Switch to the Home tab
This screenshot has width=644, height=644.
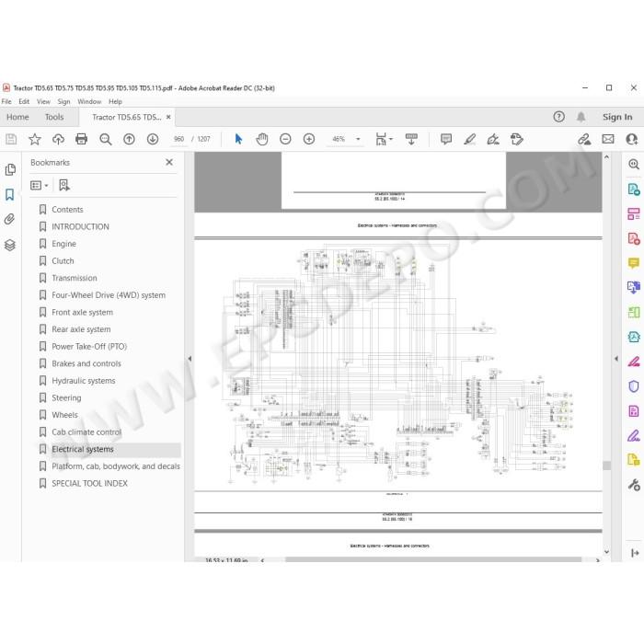(17, 117)
